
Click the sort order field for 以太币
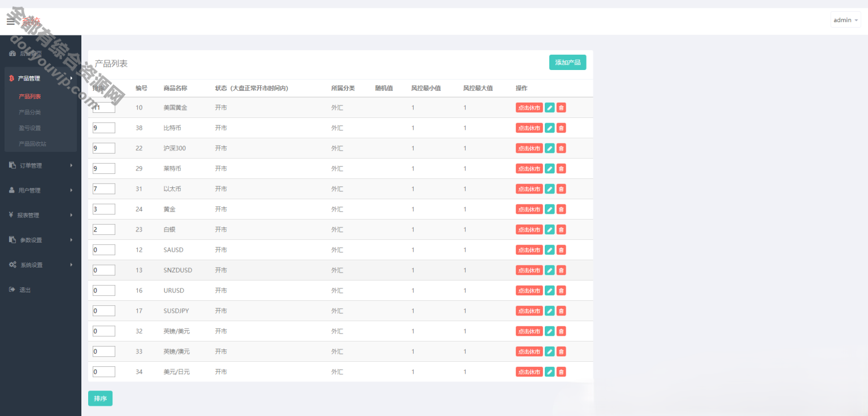click(x=104, y=189)
